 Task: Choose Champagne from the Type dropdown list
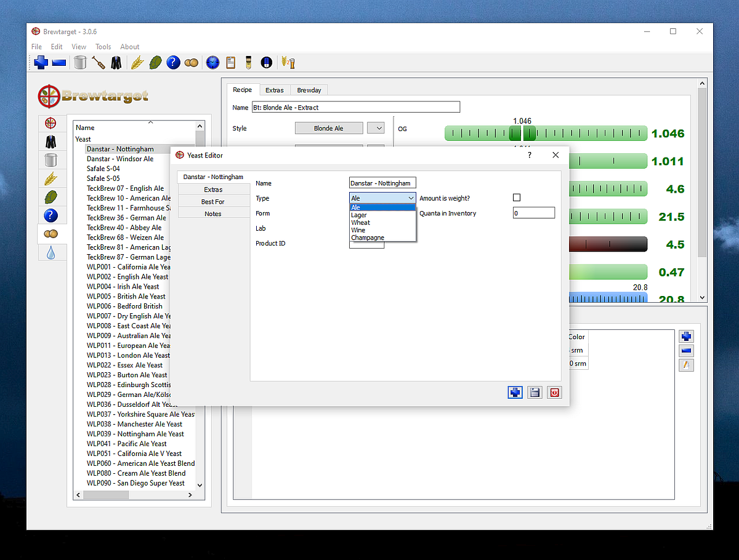pyautogui.click(x=382, y=237)
